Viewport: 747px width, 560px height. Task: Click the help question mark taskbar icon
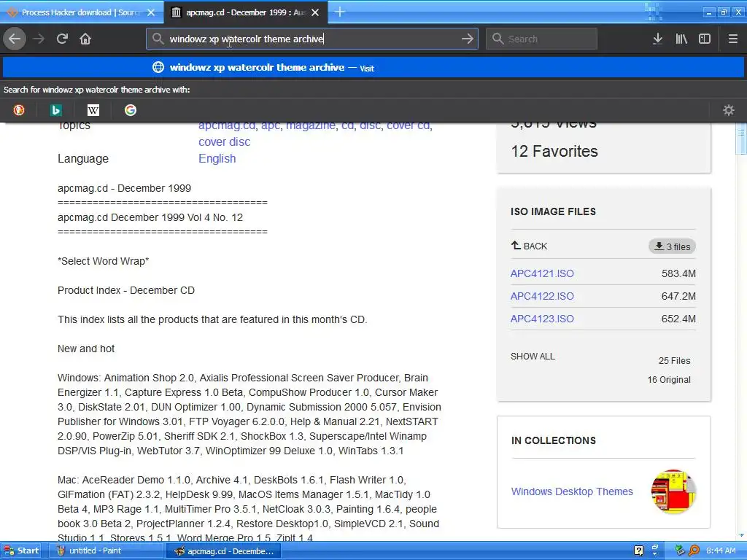639,551
